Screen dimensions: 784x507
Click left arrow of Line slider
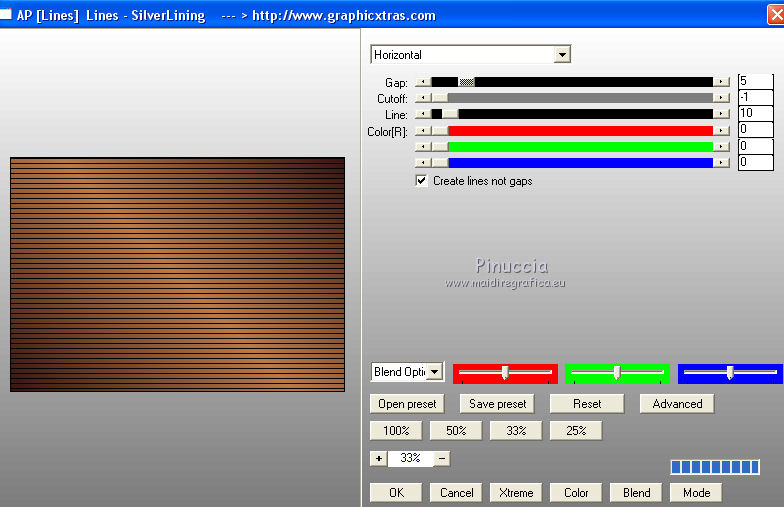[x=421, y=114]
